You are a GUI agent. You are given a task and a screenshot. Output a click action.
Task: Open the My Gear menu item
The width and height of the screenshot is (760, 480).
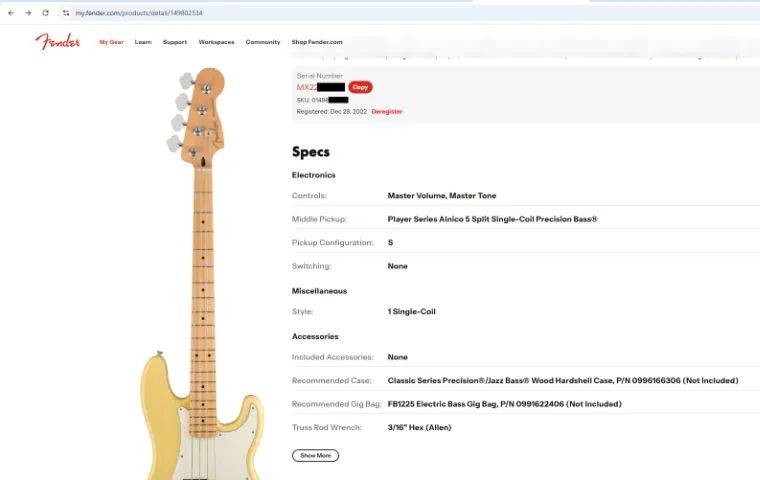click(x=111, y=42)
